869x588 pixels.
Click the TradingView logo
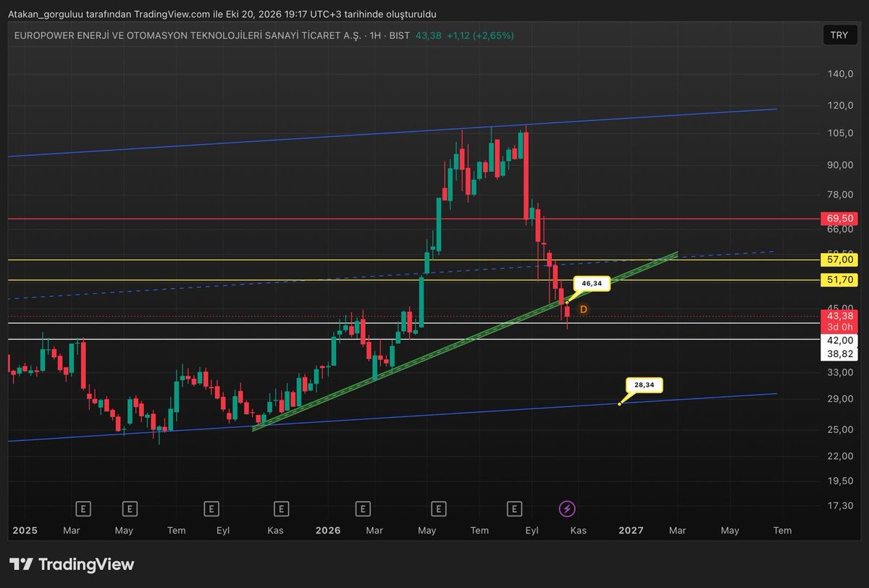click(72, 564)
